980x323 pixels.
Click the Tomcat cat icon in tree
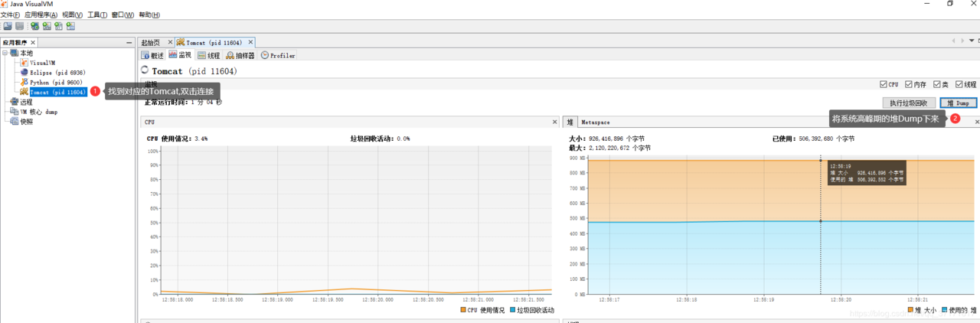tap(24, 92)
